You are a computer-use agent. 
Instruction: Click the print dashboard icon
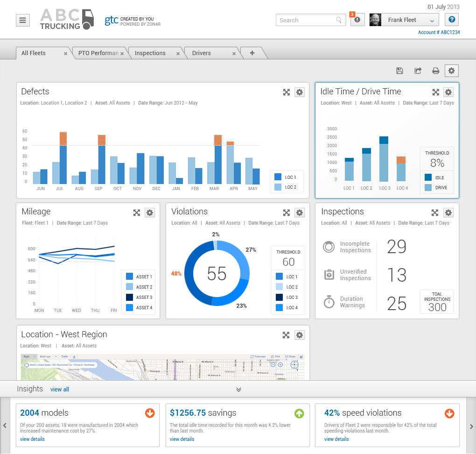pos(435,71)
